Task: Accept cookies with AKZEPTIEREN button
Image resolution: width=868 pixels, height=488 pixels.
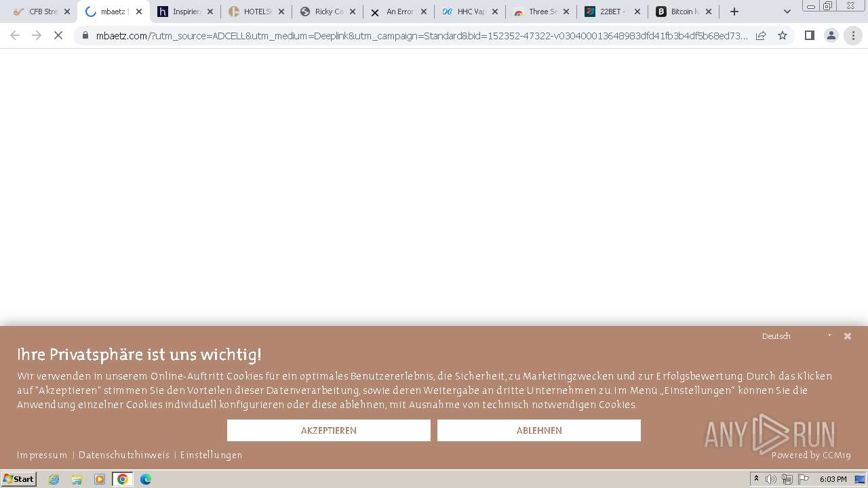Action: [329, 430]
